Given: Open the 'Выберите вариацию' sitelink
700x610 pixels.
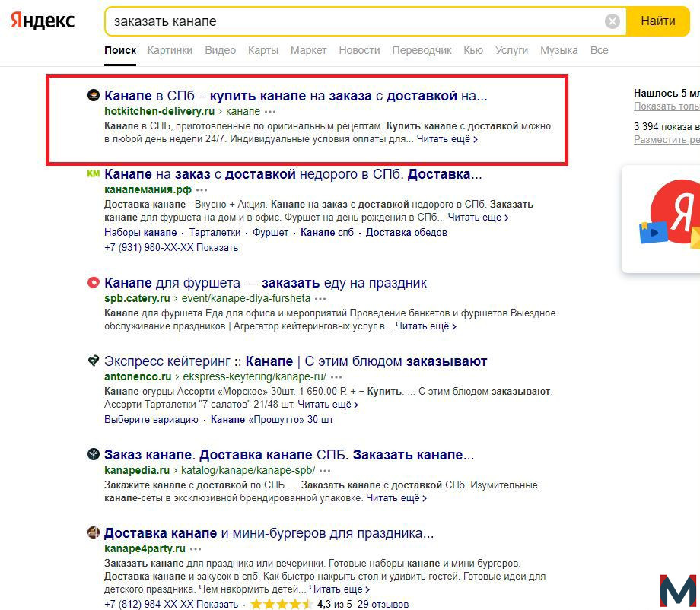Looking at the screenshot, I should click(x=151, y=419).
